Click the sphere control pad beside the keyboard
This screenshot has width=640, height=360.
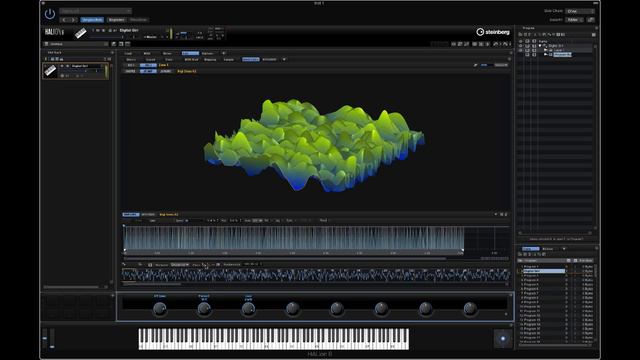(503, 339)
